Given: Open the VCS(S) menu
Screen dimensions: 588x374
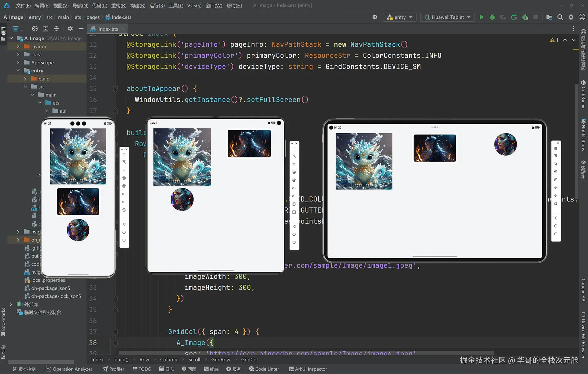Looking at the screenshot, I should pyautogui.click(x=194, y=5).
